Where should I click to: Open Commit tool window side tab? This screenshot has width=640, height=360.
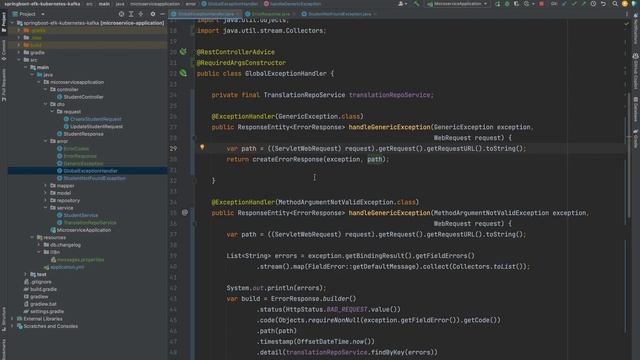[x=4, y=50]
